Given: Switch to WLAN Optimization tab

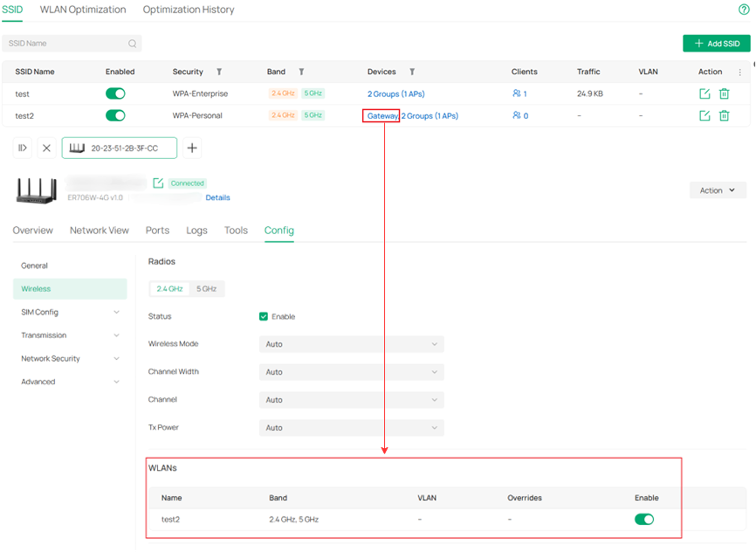Looking at the screenshot, I should 83,9.
